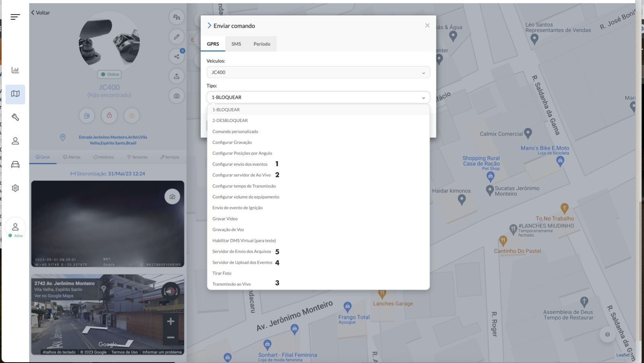Choose Transmissão ao Vivo option

click(x=318, y=284)
